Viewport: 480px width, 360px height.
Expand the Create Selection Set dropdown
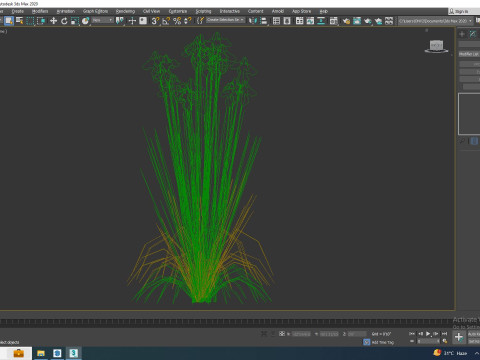tap(225, 20)
